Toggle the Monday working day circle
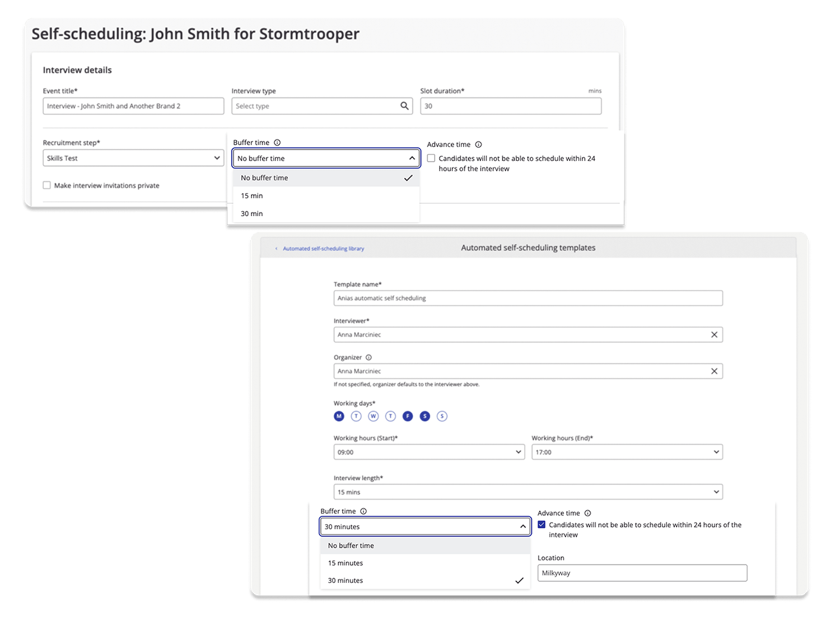 coord(339,416)
